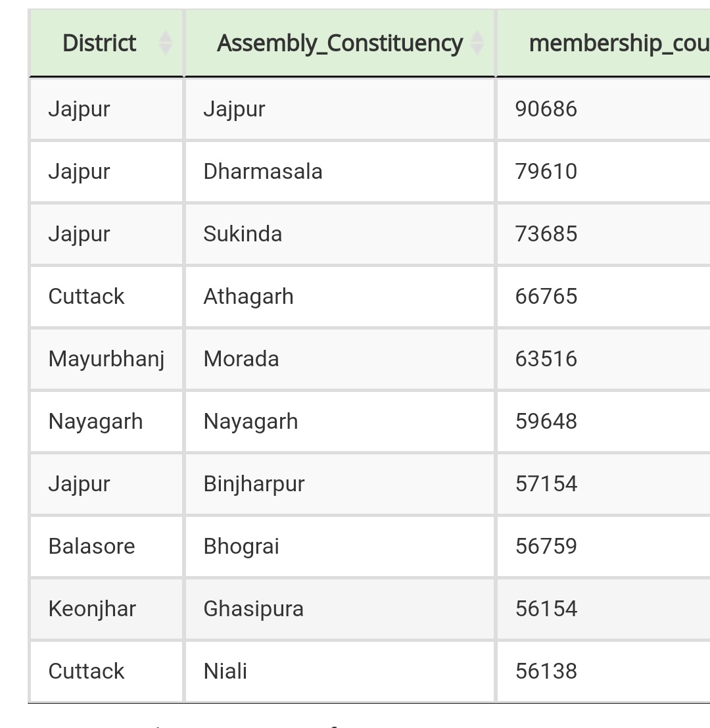Click the Morada constituency cell
Viewport: 710px width, 728px height.
[x=241, y=359]
